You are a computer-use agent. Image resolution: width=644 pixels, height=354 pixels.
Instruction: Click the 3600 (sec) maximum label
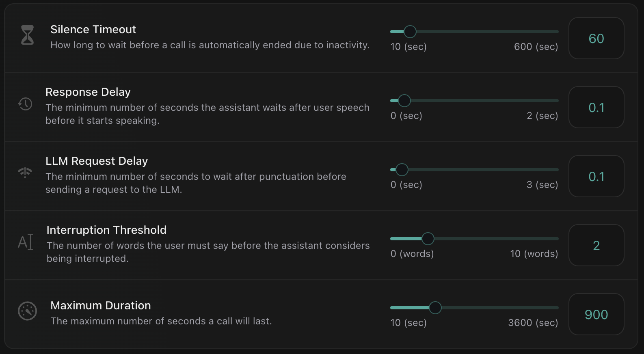pyautogui.click(x=533, y=323)
